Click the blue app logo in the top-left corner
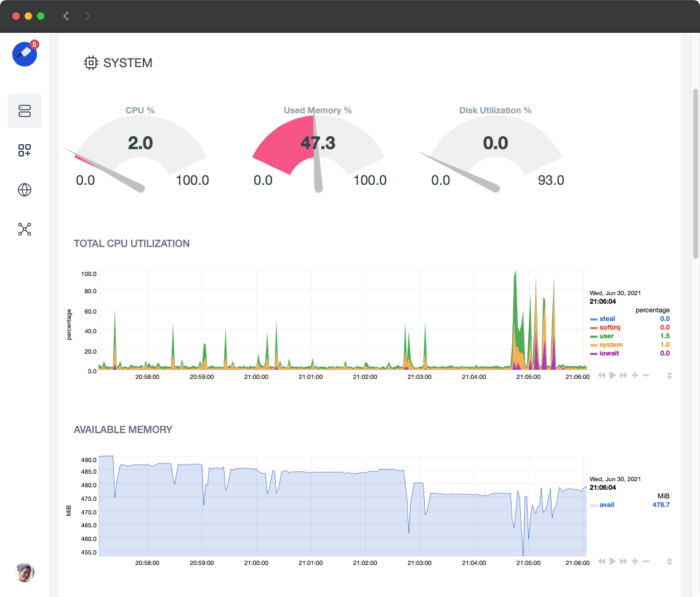Image resolution: width=700 pixels, height=597 pixels. tap(23, 54)
